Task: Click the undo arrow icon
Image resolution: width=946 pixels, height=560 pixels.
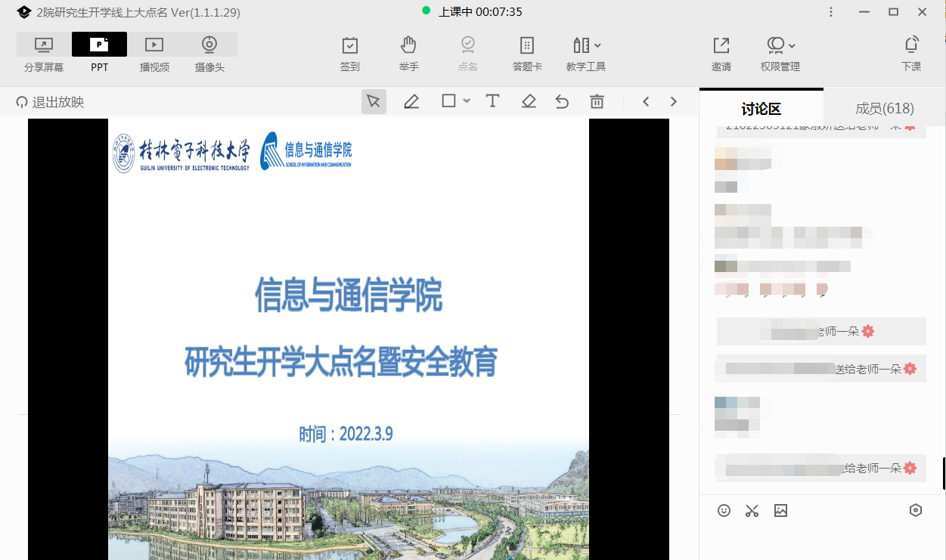Action: 562,101
